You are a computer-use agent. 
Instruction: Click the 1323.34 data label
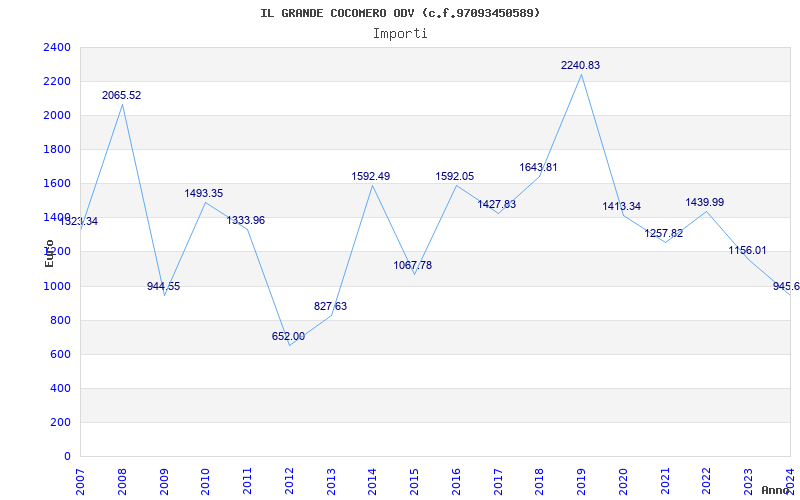pyautogui.click(x=78, y=221)
